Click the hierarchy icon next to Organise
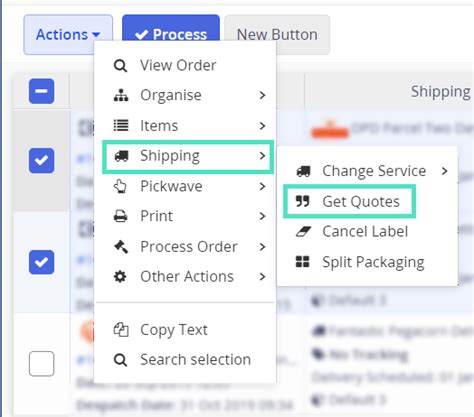The width and height of the screenshot is (474, 417). coord(121,95)
